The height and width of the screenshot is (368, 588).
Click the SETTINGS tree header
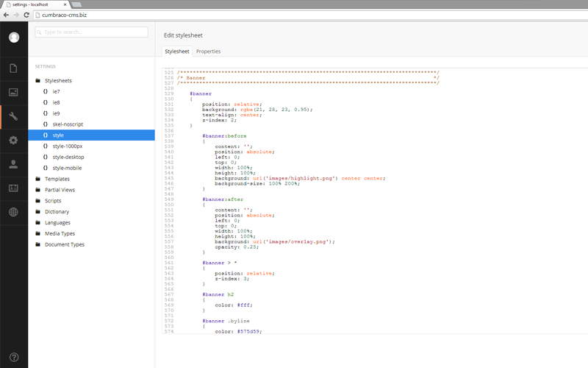pyautogui.click(x=46, y=66)
